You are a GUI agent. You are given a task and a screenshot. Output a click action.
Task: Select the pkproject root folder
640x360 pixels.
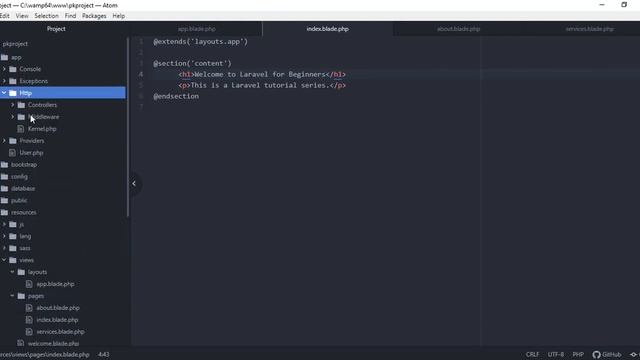[15, 44]
